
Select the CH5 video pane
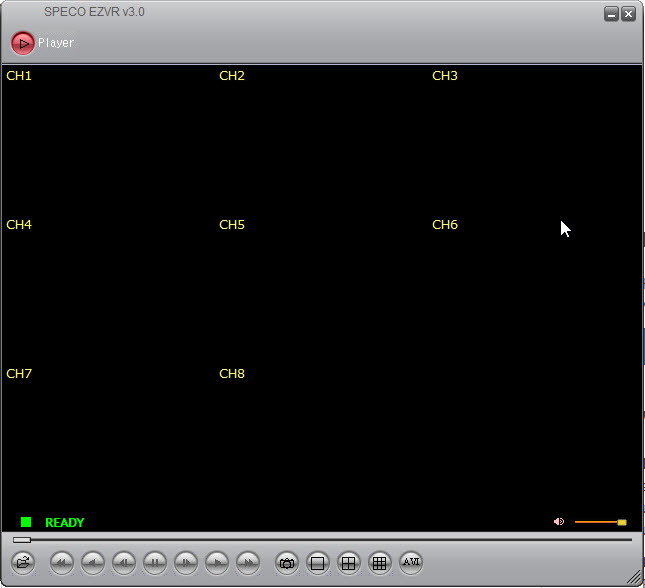320,289
